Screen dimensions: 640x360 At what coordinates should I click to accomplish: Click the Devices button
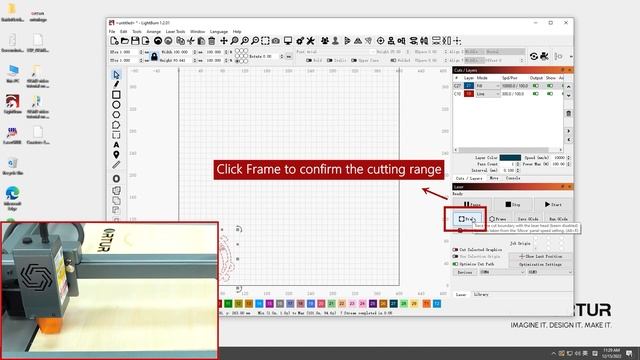tap(464, 272)
